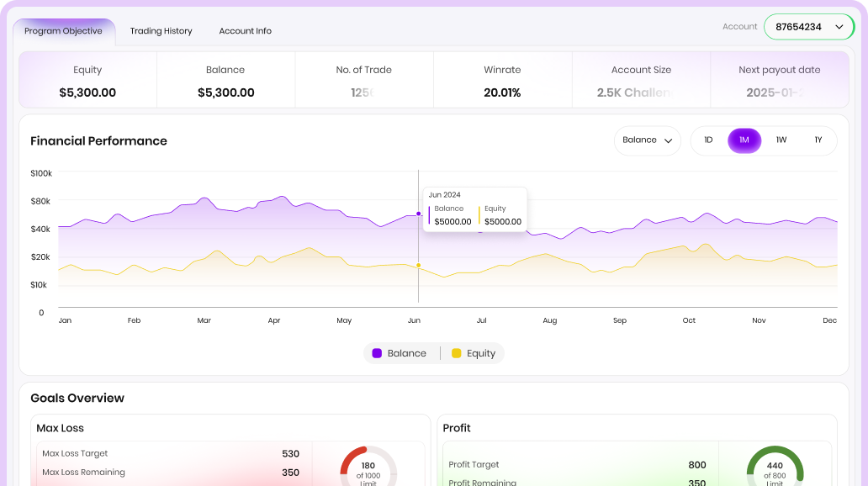This screenshot has height=486, width=868.
Task: Select the 1Y time range
Action: click(818, 140)
